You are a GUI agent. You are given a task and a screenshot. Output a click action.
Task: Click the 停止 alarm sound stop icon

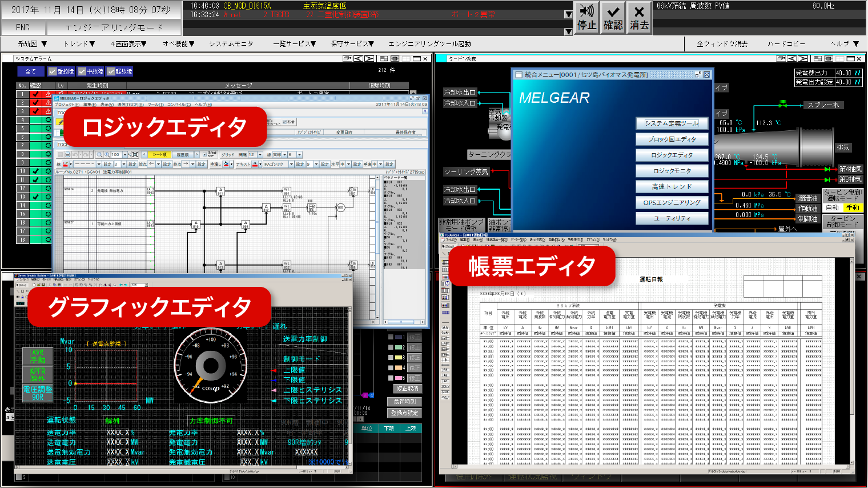point(586,18)
